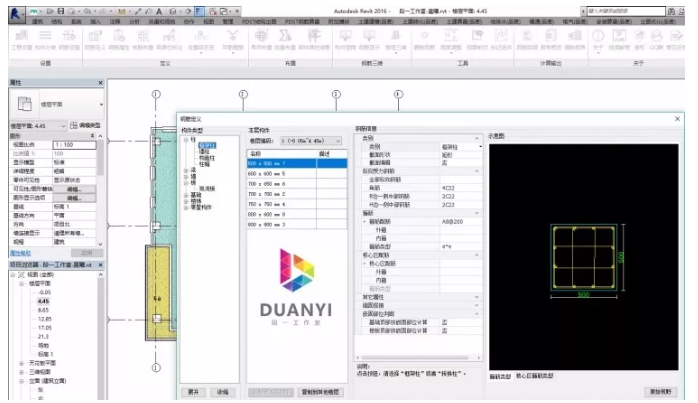Click the 编辑 button for 可见性/图形替换

[x=74, y=189]
